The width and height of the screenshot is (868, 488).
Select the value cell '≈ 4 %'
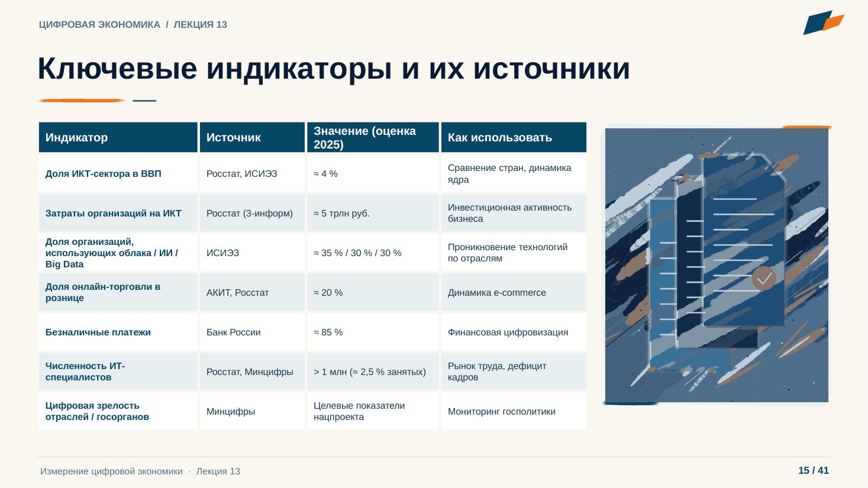(373, 174)
